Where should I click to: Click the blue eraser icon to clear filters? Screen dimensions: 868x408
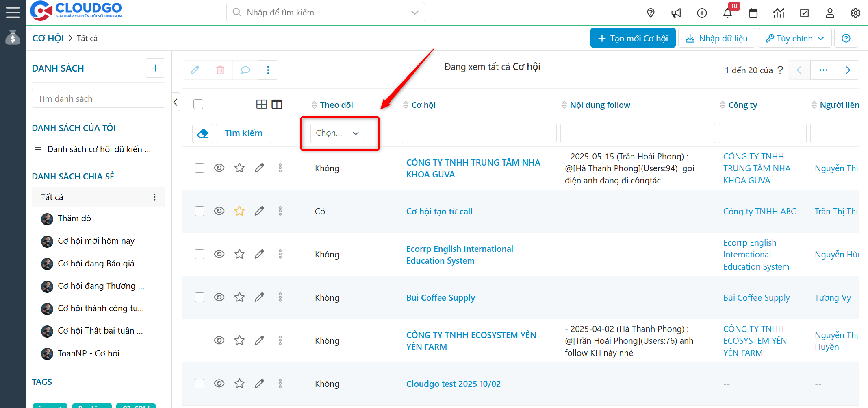click(x=202, y=133)
